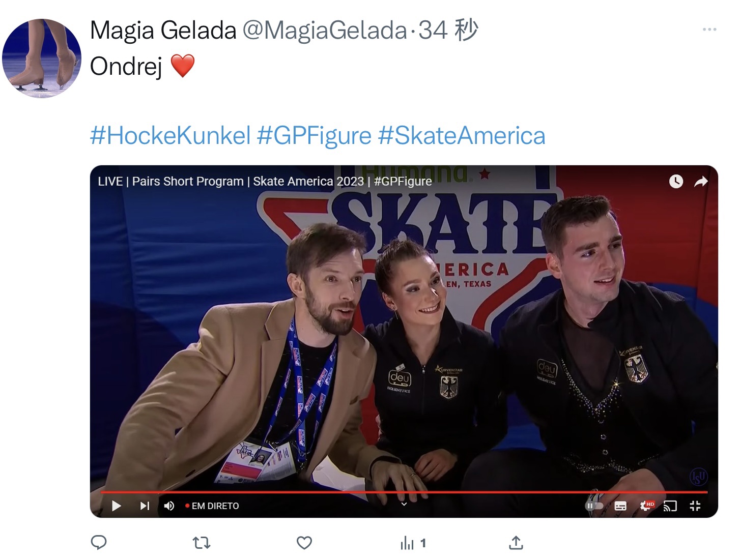Share the video with the arrow icon
The height and width of the screenshot is (560, 739).
pyautogui.click(x=701, y=181)
